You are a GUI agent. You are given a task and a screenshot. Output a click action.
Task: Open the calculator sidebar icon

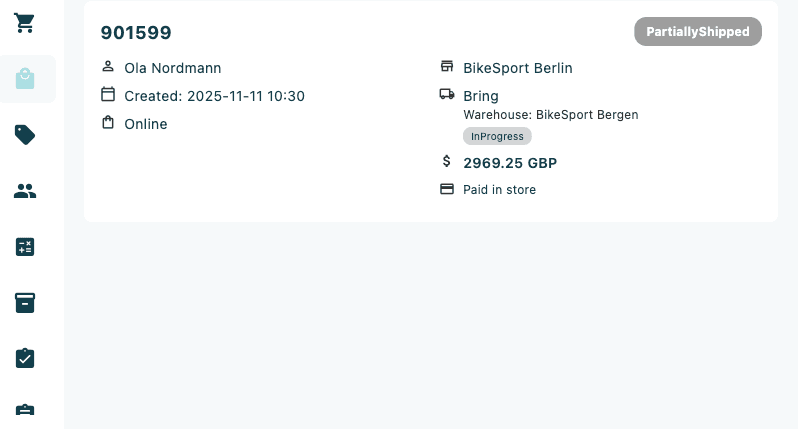[x=25, y=247]
